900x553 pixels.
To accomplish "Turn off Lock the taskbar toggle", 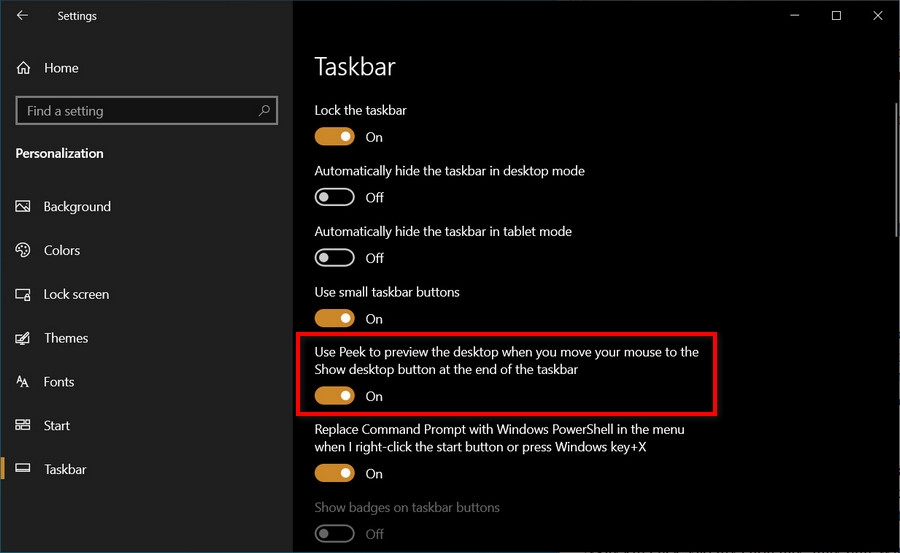I will point(335,137).
